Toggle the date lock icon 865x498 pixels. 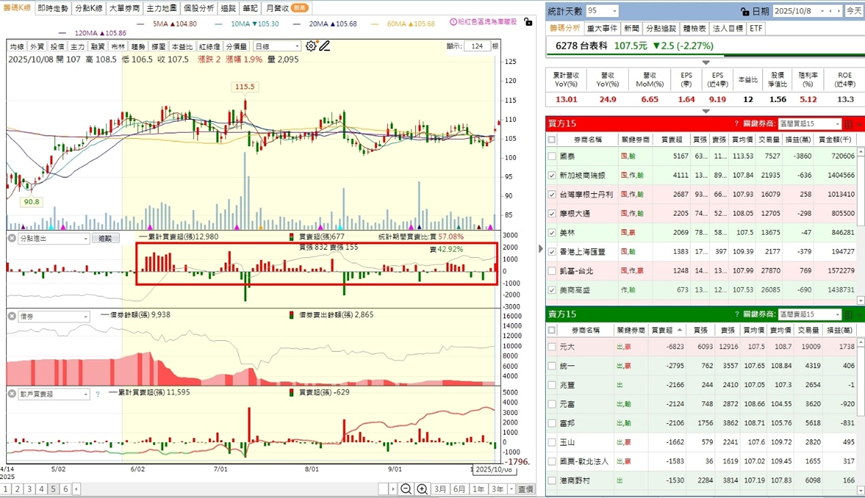tap(745, 11)
